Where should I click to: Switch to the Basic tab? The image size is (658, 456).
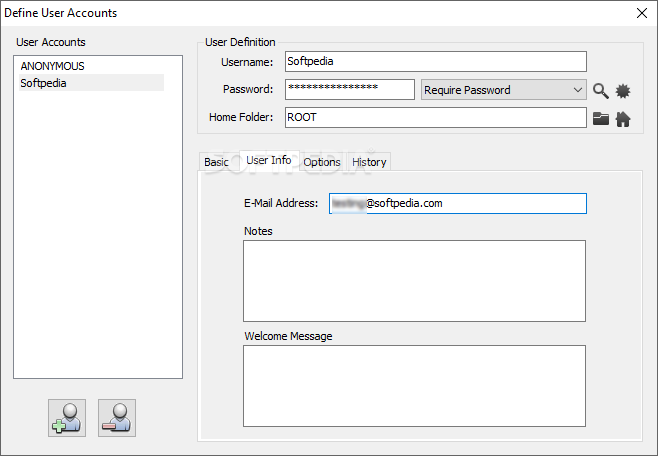pyautogui.click(x=217, y=162)
